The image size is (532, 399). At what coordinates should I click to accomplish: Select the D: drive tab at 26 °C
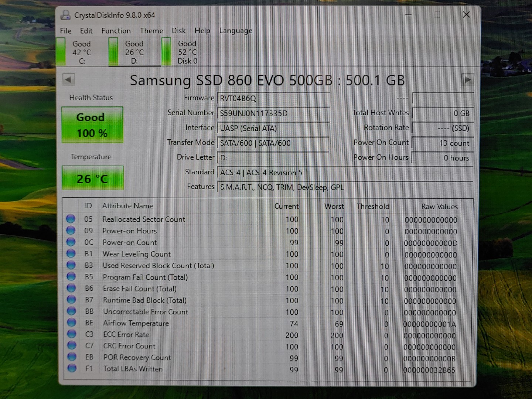(x=134, y=52)
